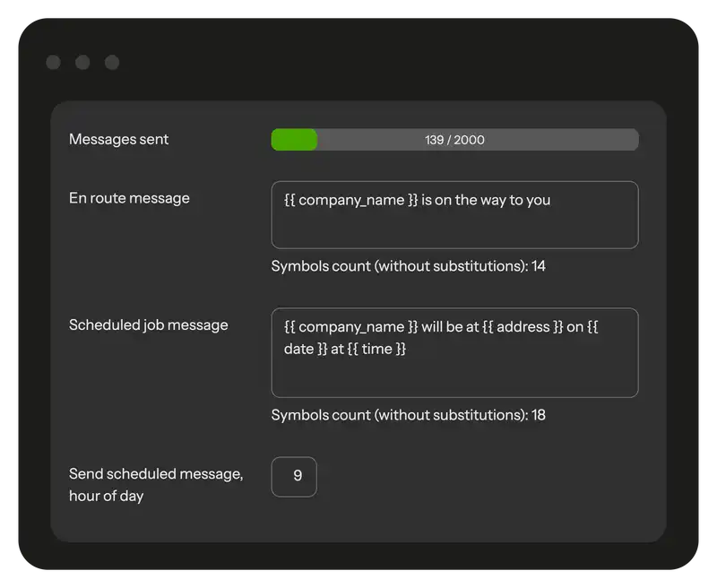The width and height of the screenshot is (717, 588).
Task: Select the "Messages sent" label
Action: tap(118, 139)
